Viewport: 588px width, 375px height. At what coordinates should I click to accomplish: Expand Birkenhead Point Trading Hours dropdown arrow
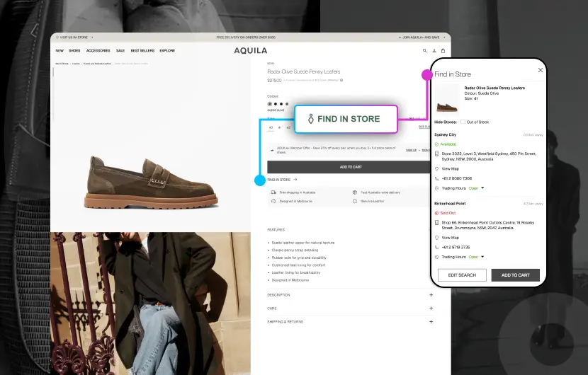(x=482, y=257)
